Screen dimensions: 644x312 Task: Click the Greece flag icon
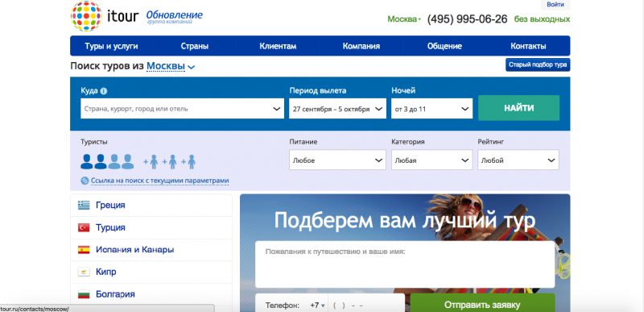[x=84, y=205]
